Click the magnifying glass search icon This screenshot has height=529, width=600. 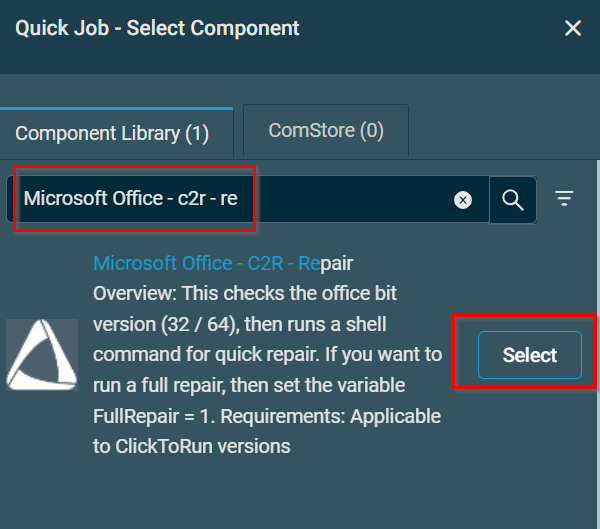[513, 200]
